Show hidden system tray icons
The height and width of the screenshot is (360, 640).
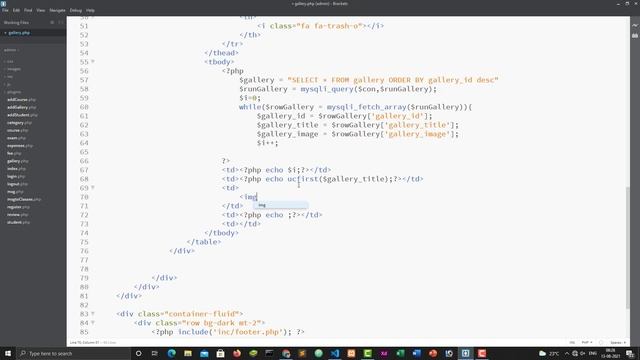tap(567, 353)
